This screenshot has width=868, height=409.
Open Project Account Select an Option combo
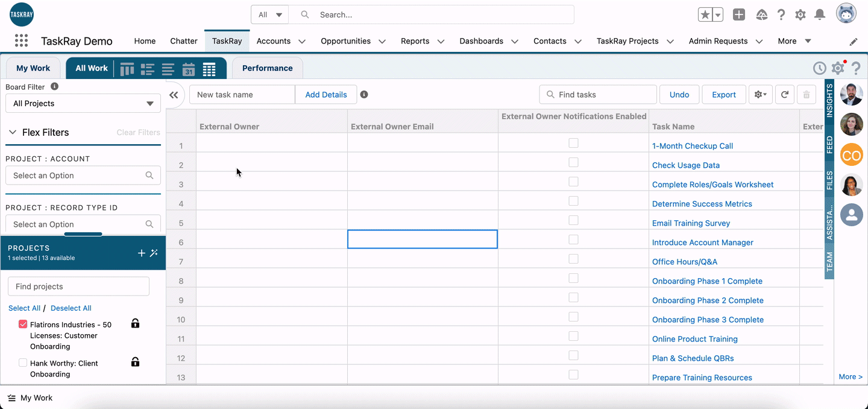pyautogui.click(x=83, y=176)
